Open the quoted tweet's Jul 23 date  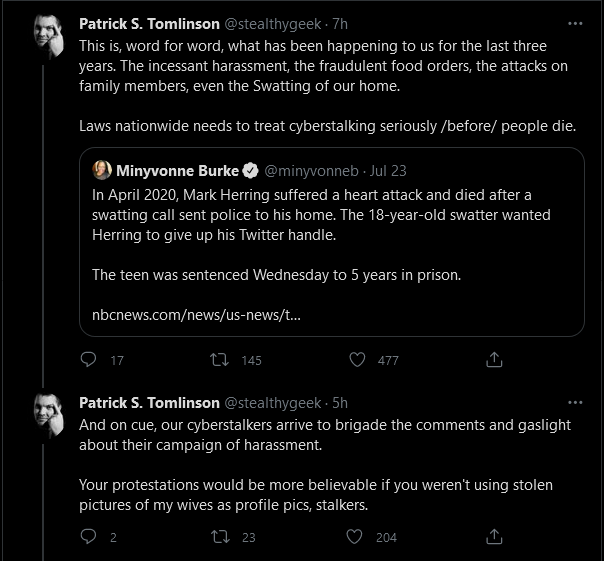tap(388, 171)
